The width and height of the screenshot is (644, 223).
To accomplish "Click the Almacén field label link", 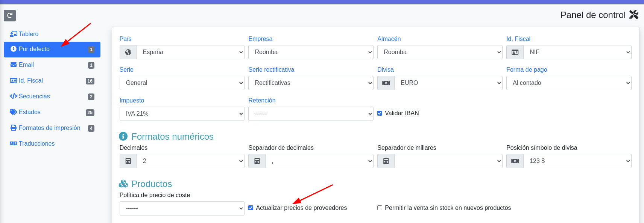I will [389, 39].
